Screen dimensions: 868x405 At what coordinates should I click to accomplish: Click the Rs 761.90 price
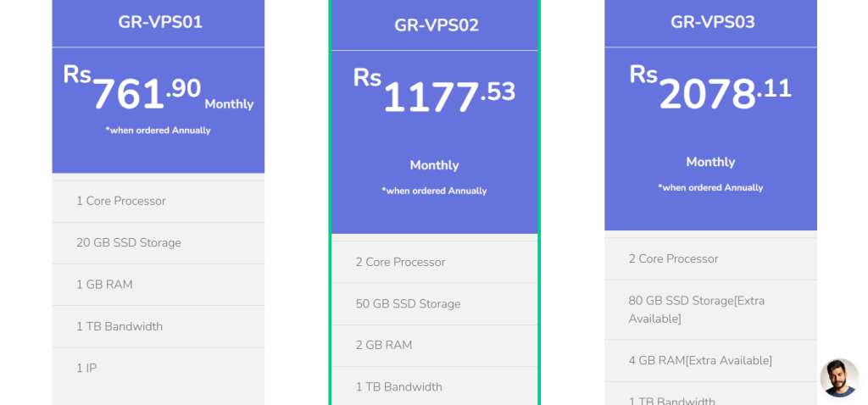(133, 92)
